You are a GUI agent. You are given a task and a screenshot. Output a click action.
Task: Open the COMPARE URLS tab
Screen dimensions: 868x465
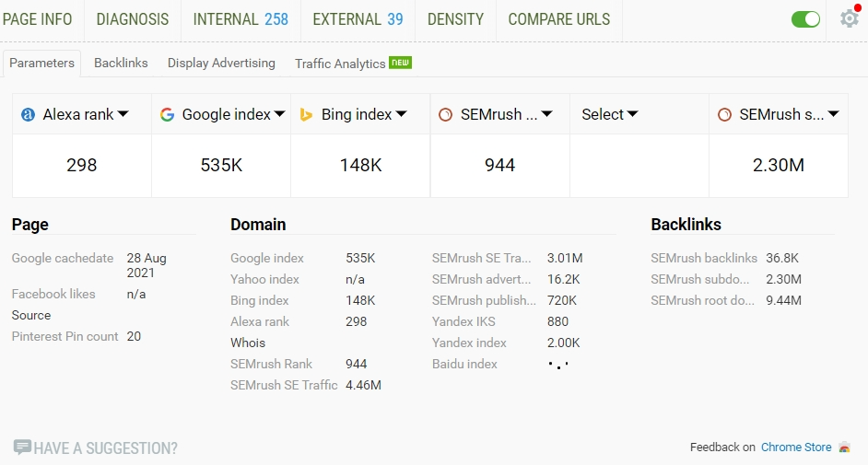[x=559, y=19]
